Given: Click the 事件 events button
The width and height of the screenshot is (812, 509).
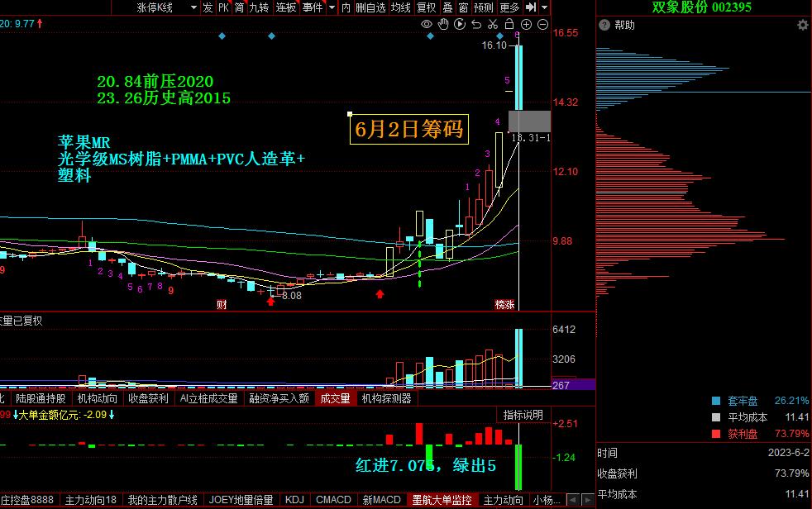Looking at the screenshot, I should pyautogui.click(x=313, y=7).
